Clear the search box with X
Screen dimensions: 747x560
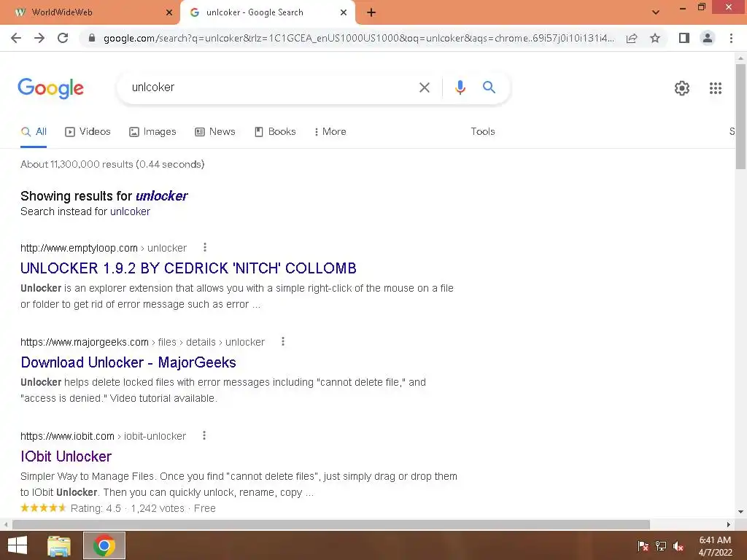(425, 87)
